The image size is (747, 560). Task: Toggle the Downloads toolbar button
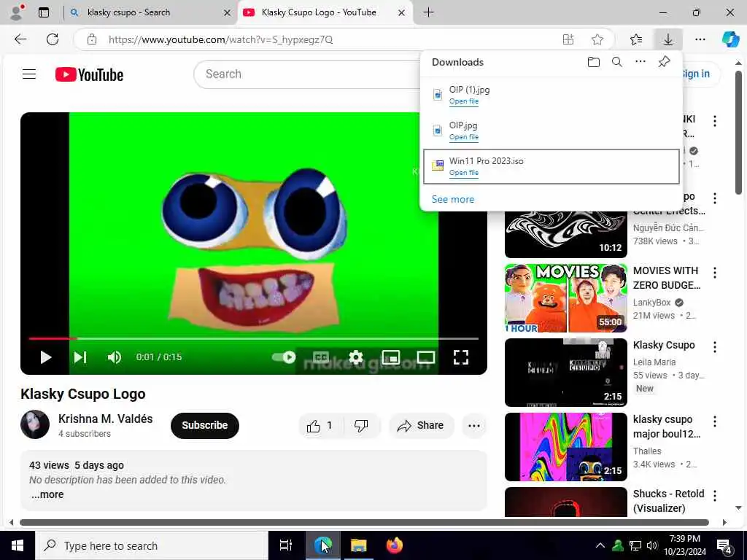668,39
